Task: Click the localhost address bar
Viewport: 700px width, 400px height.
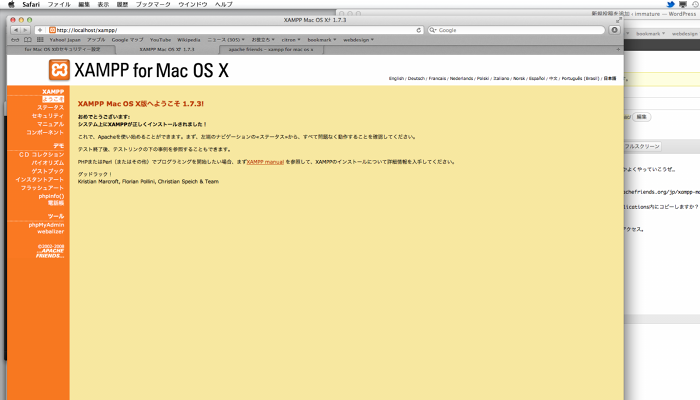Action: click(x=230, y=30)
